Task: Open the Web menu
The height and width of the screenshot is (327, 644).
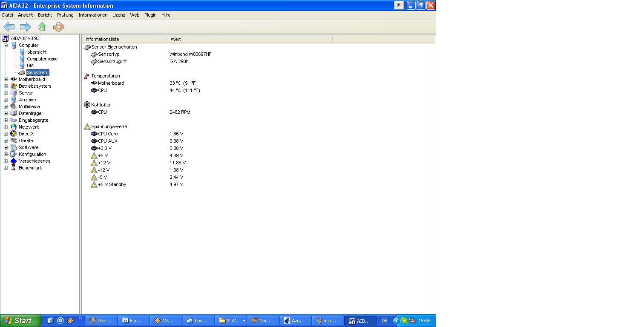Action: (x=135, y=15)
